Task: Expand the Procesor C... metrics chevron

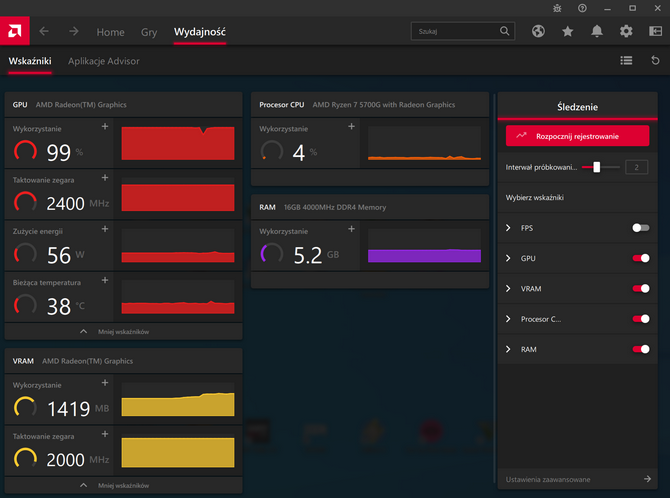Action: [x=508, y=319]
